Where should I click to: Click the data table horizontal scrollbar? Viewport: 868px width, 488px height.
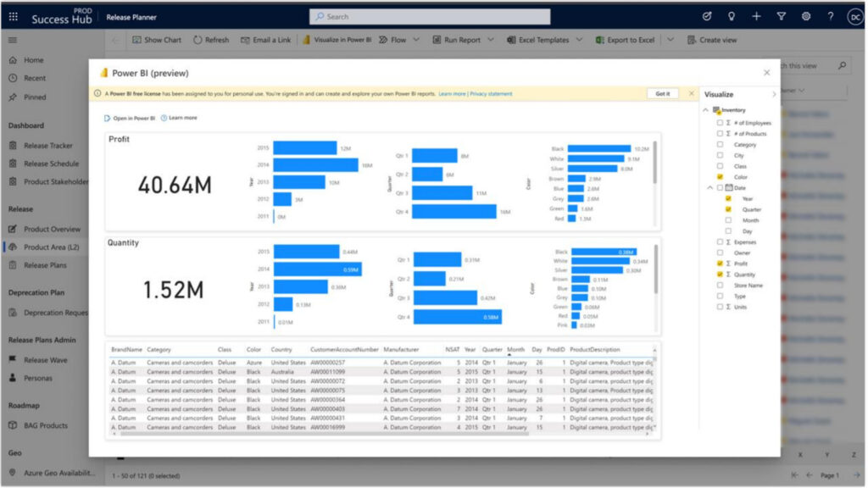324,434
